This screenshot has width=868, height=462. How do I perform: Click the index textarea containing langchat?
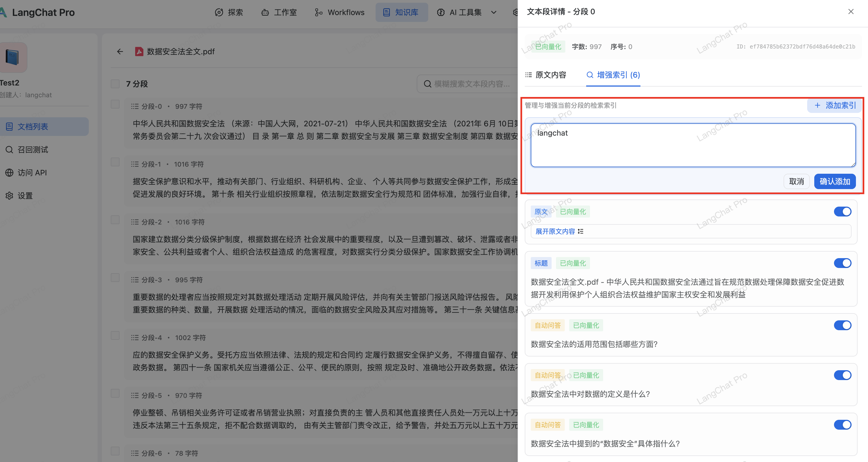(x=693, y=145)
